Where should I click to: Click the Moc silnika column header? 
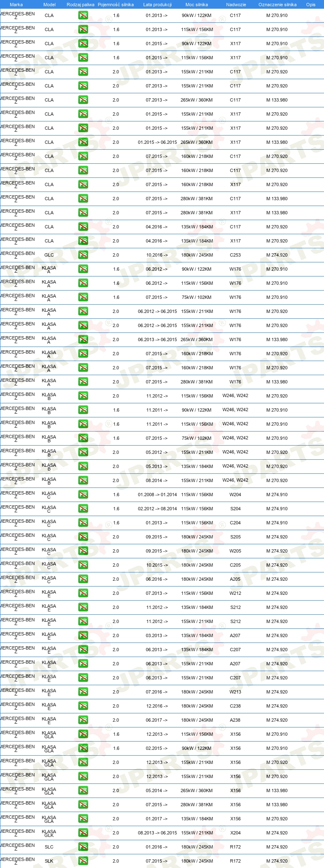(x=197, y=5)
